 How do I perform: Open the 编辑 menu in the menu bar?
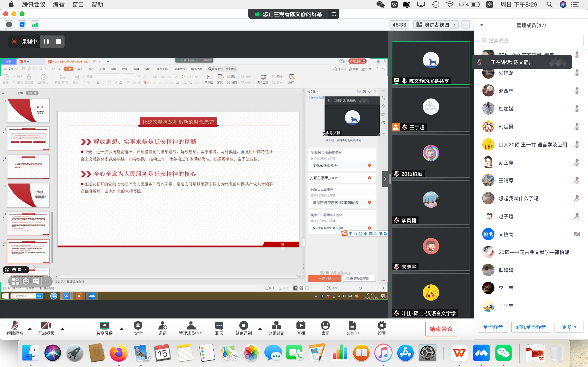[x=59, y=5]
